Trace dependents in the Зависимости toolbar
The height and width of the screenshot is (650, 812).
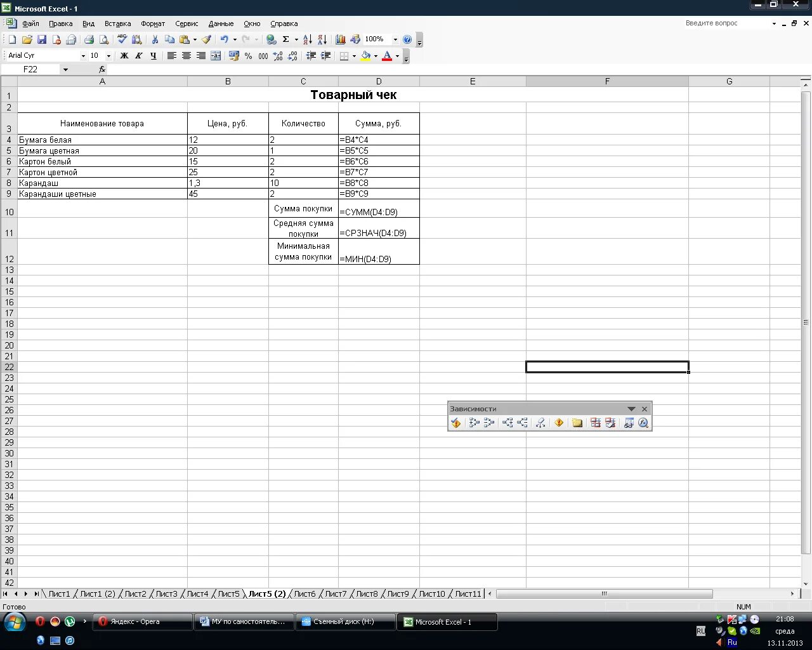point(507,423)
